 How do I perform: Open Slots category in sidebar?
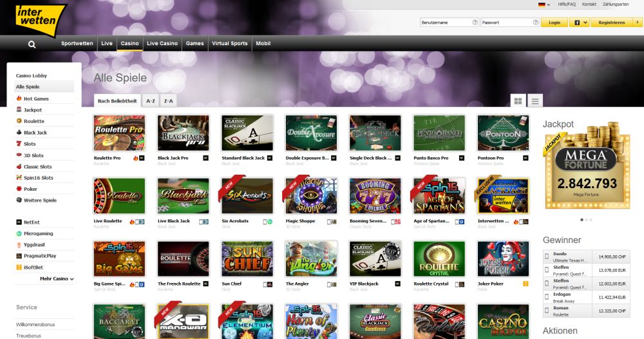(30, 144)
